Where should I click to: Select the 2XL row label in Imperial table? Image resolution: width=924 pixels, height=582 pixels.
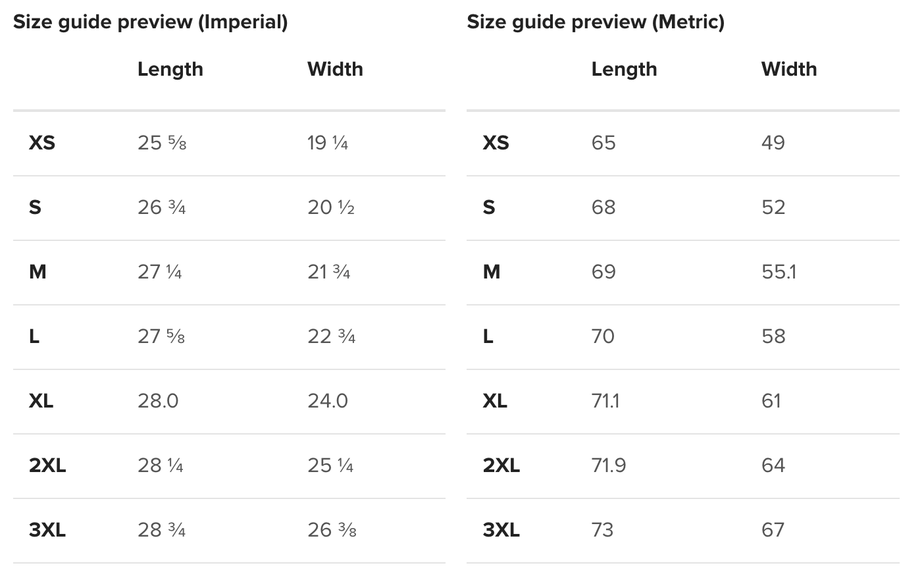pyautogui.click(x=47, y=465)
